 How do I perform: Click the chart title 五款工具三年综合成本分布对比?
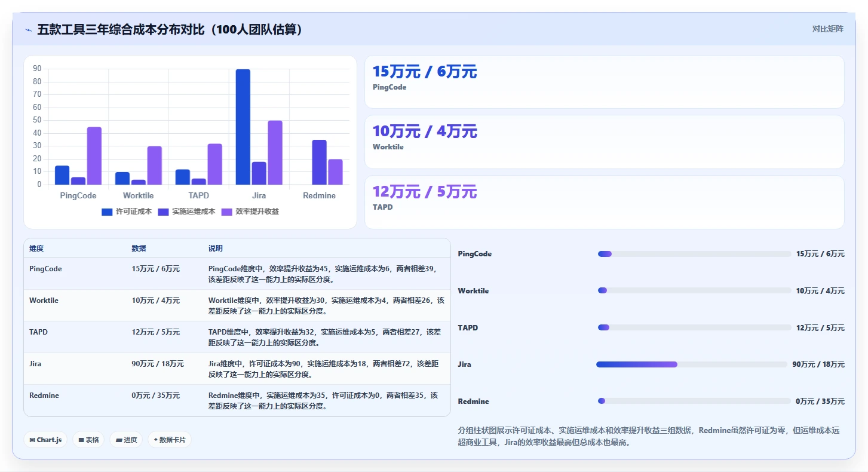(170, 29)
